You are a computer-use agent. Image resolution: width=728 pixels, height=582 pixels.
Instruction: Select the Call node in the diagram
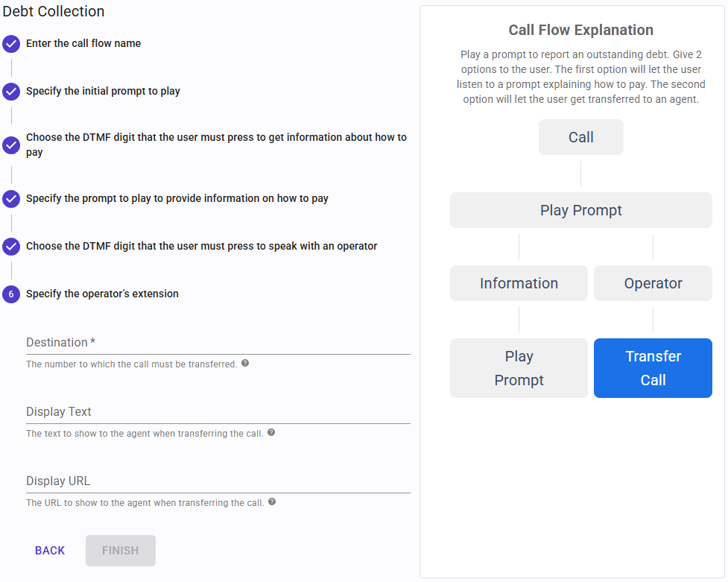(580, 137)
